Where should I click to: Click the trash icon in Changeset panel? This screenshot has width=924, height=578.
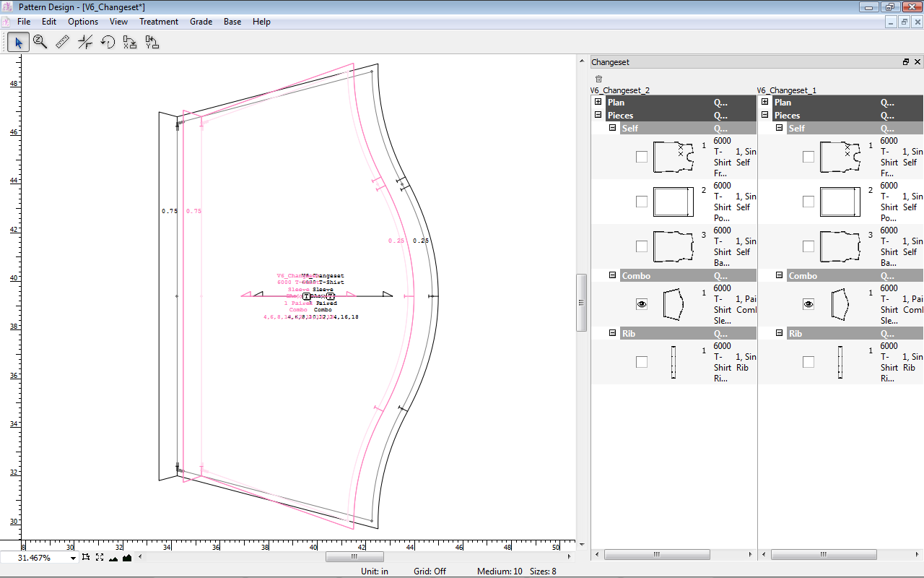pyautogui.click(x=598, y=79)
